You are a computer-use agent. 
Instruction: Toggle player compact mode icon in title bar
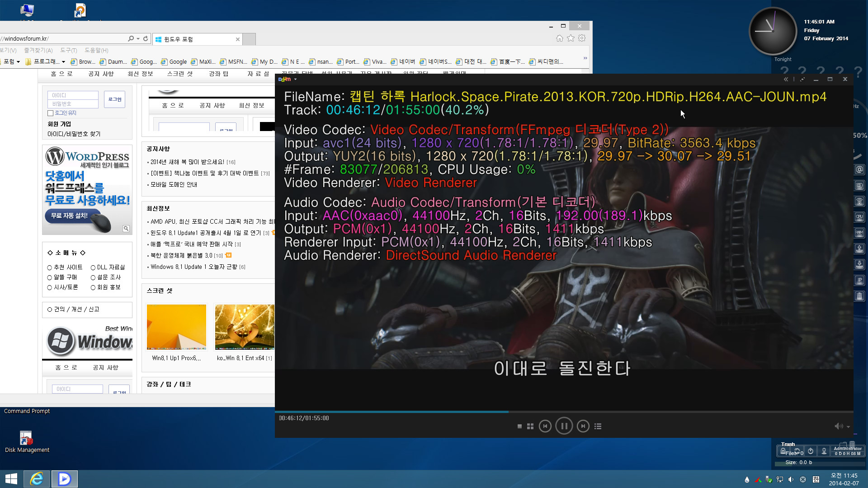coord(802,79)
